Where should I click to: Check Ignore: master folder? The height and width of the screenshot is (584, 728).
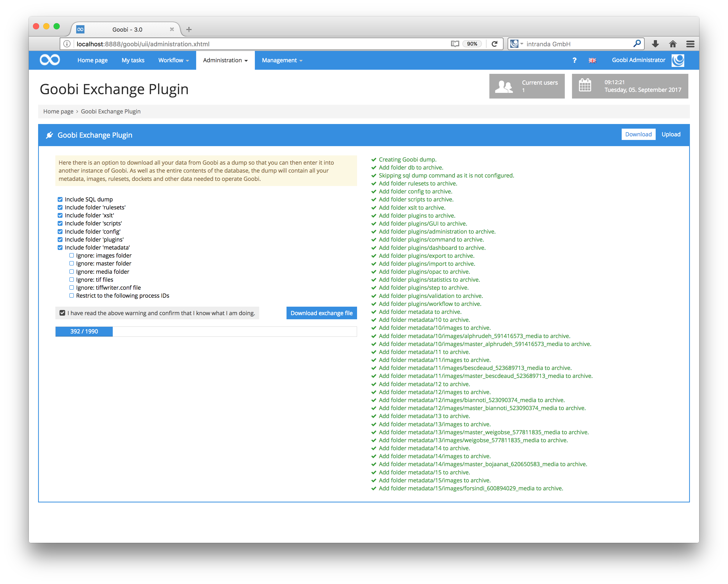pos(72,263)
